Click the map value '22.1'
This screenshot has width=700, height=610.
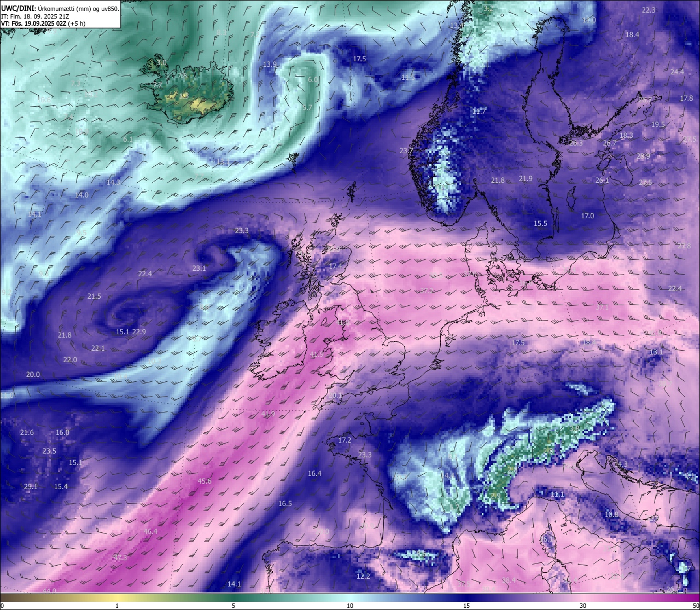click(98, 348)
